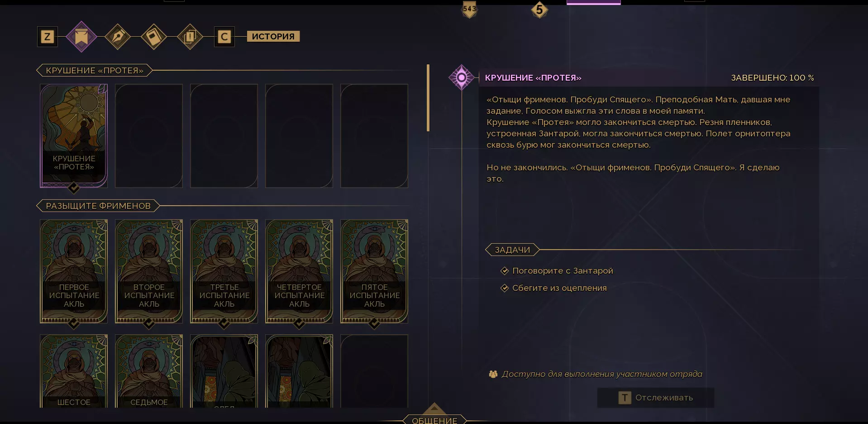Click the Z previous tab key icon
Screen dimensions: 868x424
pos(48,37)
